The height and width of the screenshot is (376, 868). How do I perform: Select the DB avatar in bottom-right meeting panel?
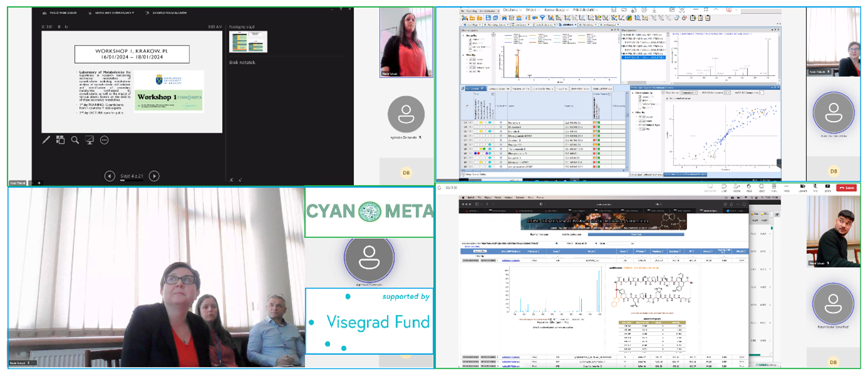click(833, 362)
